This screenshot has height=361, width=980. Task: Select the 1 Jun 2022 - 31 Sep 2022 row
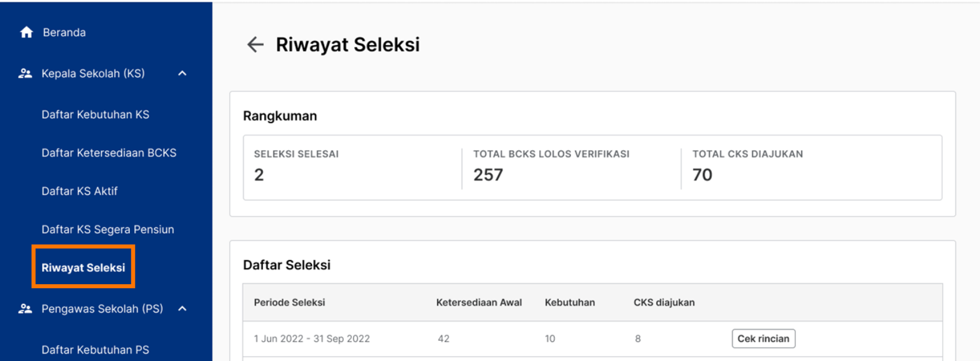[x=592, y=338]
